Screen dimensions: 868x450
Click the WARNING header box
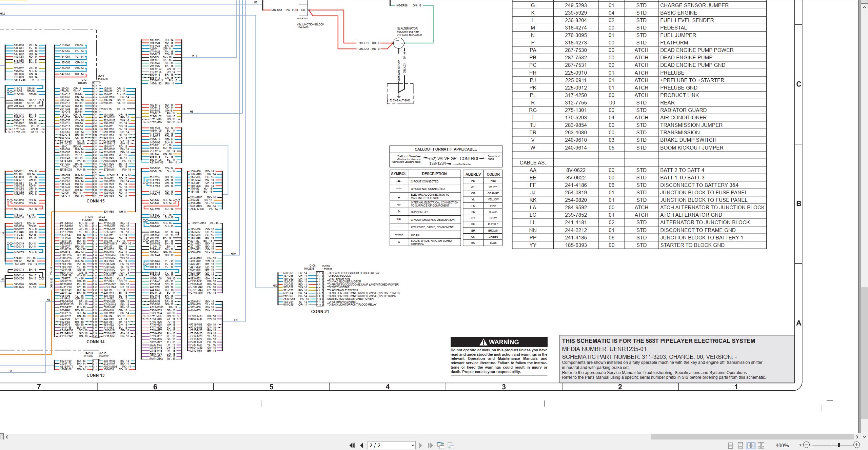tap(499, 342)
